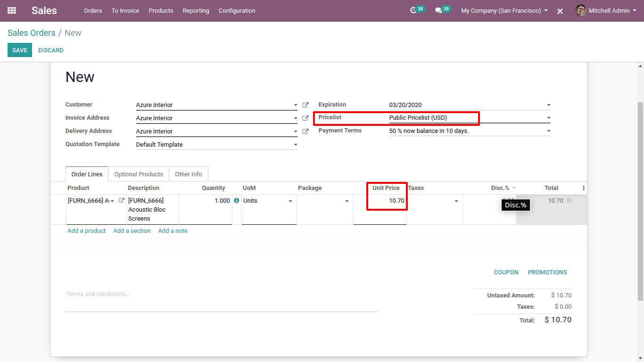Screen dimensions: 644x362
Task: Expand the Invoice Address dropdown arrow
Action: pos(296,118)
